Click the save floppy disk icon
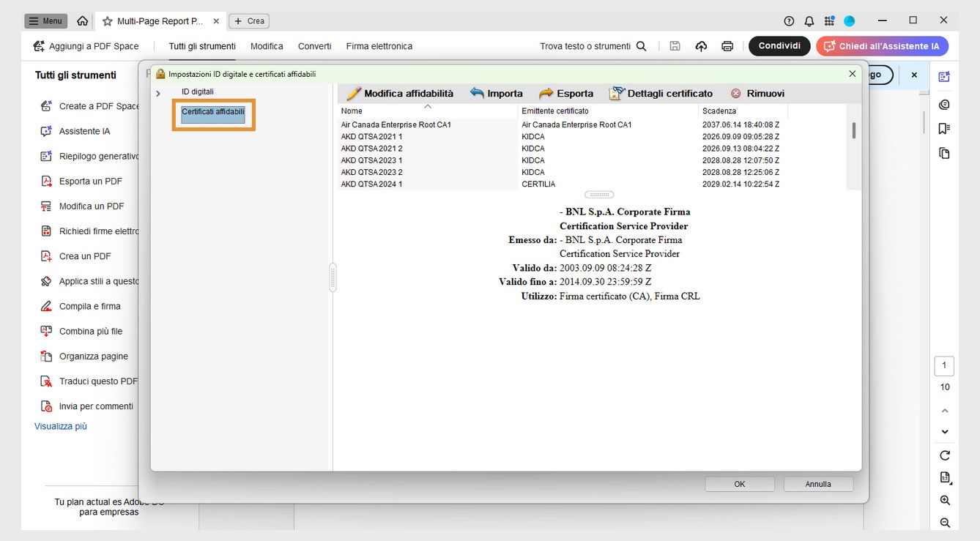980x541 pixels. click(675, 46)
